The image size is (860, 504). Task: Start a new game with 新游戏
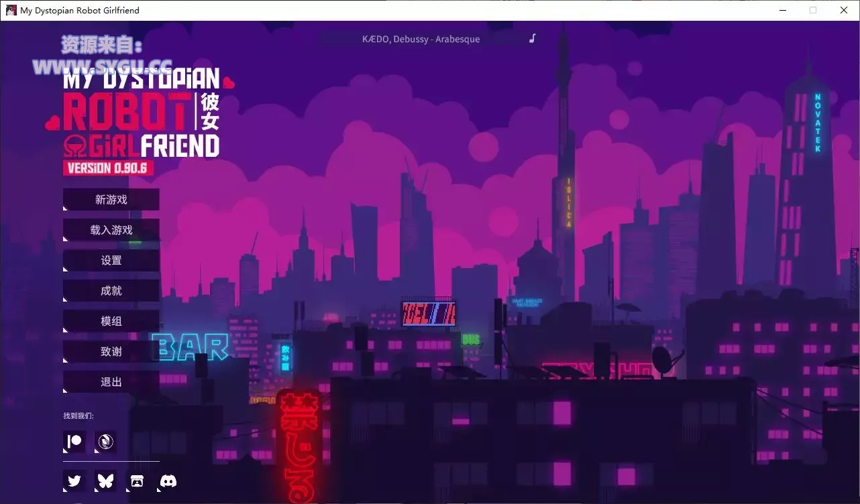(111, 200)
